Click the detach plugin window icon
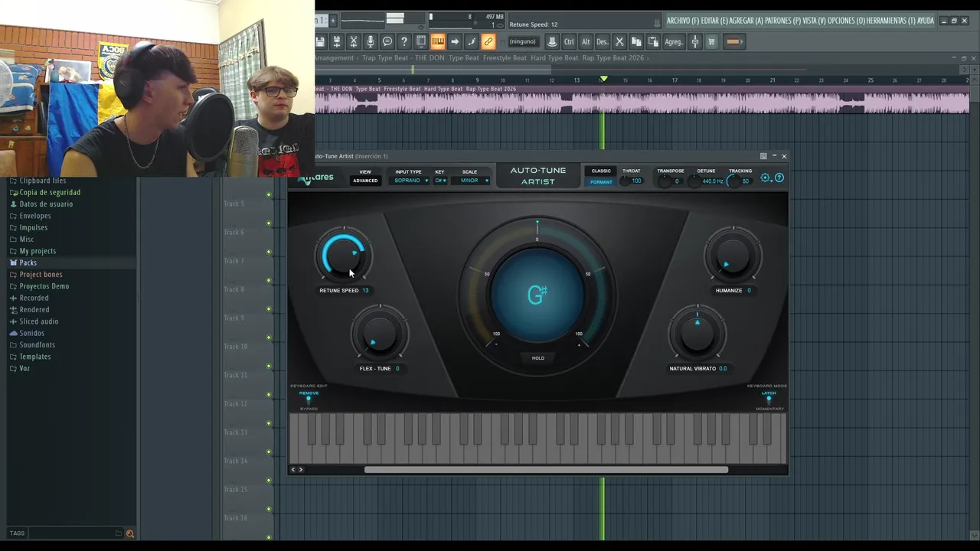Image resolution: width=980 pixels, height=551 pixels. 763,156
